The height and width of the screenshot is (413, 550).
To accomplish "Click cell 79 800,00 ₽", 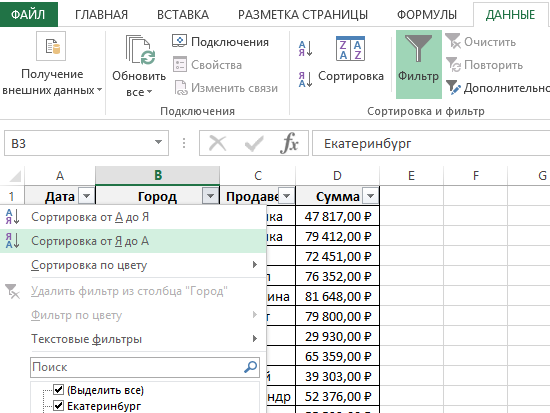I will tap(337, 316).
